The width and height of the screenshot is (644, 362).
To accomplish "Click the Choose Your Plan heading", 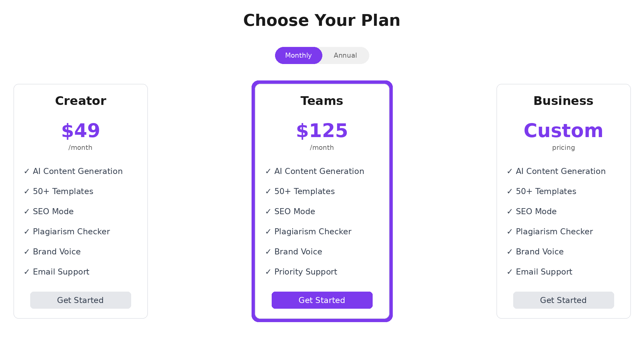I will (322, 20).
